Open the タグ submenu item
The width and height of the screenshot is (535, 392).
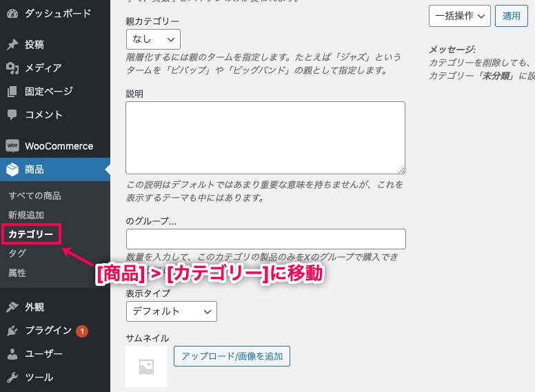17,254
